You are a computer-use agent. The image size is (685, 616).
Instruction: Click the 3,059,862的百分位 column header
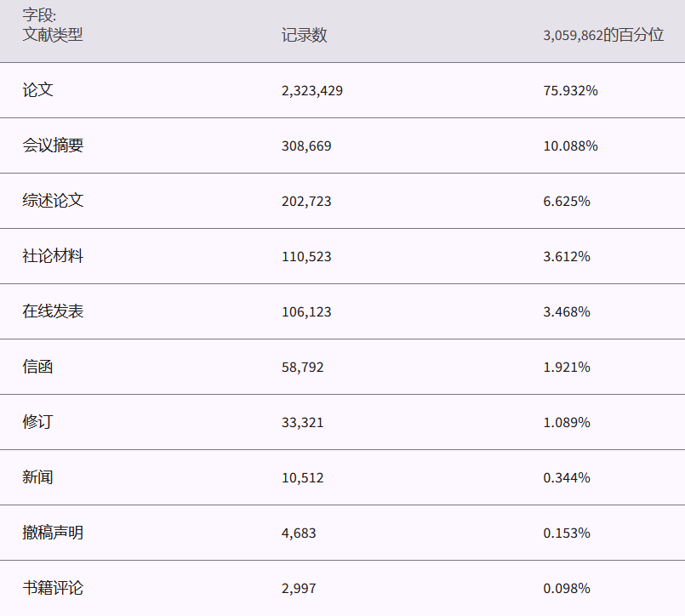tap(602, 35)
